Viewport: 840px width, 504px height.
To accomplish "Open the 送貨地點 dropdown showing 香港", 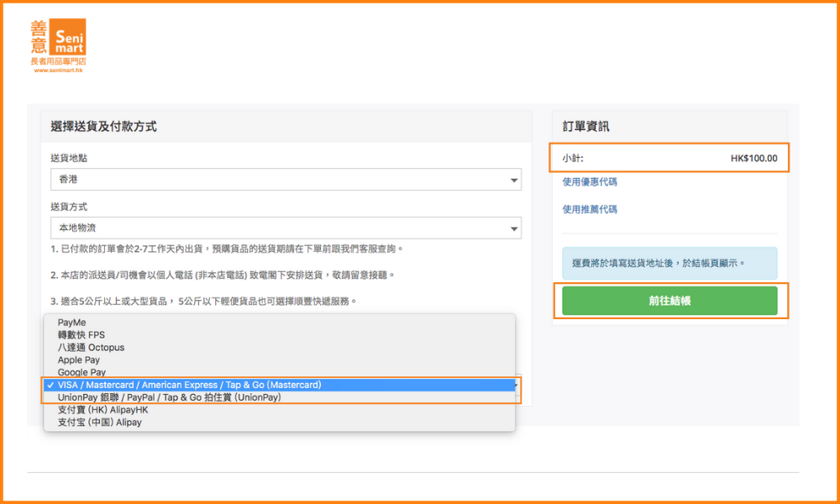I will coord(286,180).
